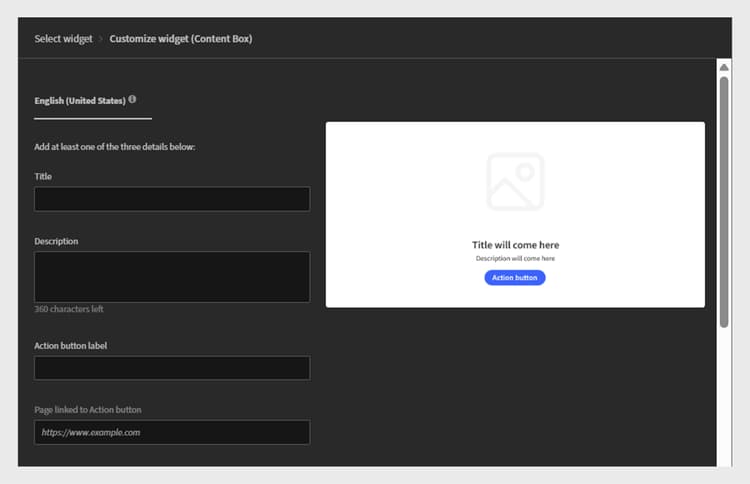This screenshot has height=484, width=750.
Task: Click the scrollbar up arrow
Action: [724, 67]
